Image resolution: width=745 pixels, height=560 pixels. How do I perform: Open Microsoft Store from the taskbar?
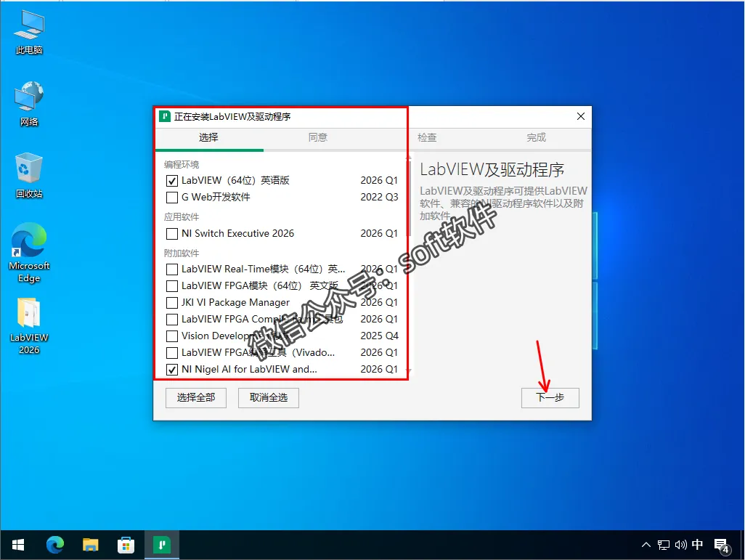(126, 545)
